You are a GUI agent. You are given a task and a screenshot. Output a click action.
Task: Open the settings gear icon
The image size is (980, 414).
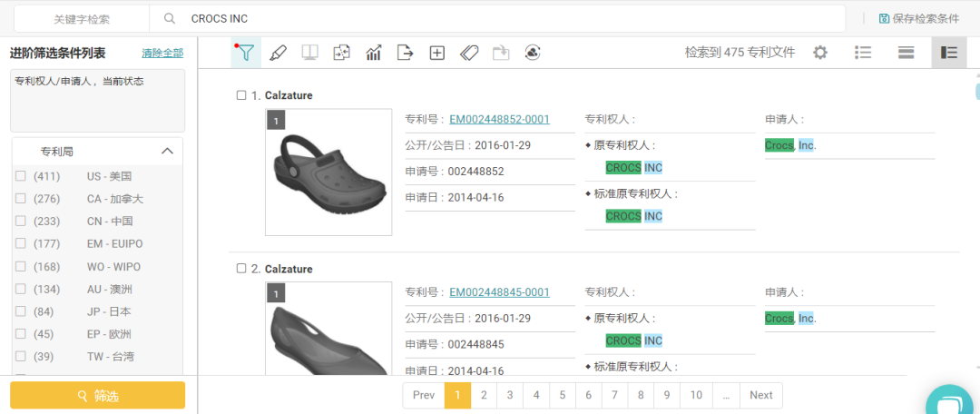(820, 53)
